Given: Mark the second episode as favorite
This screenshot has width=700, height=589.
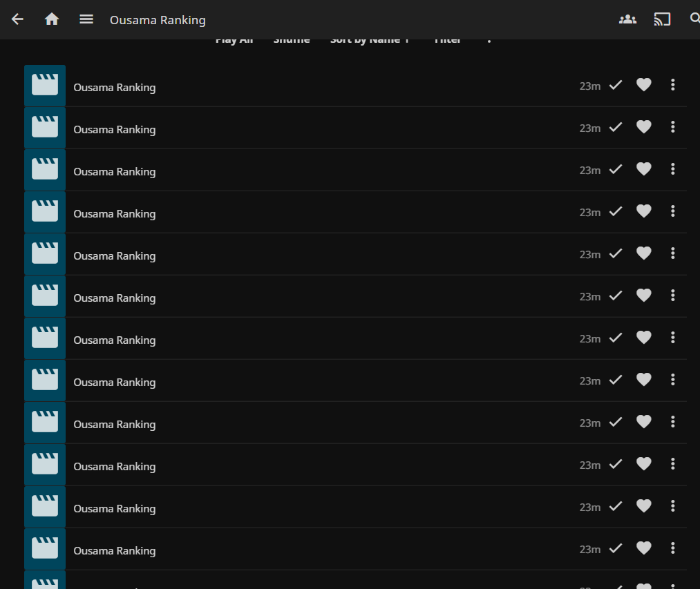Looking at the screenshot, I should coord(643,127).
